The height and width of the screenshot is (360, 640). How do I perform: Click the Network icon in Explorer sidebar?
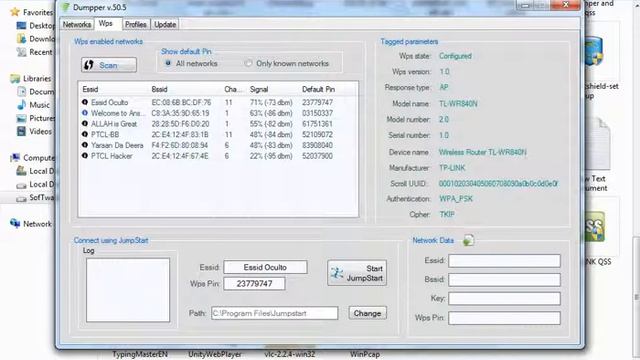click(x=15, y=223)
